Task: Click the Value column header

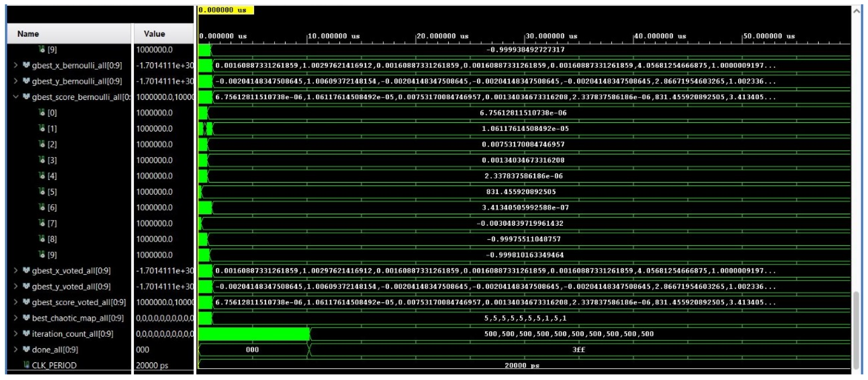Action: click(x=154, y=34)
